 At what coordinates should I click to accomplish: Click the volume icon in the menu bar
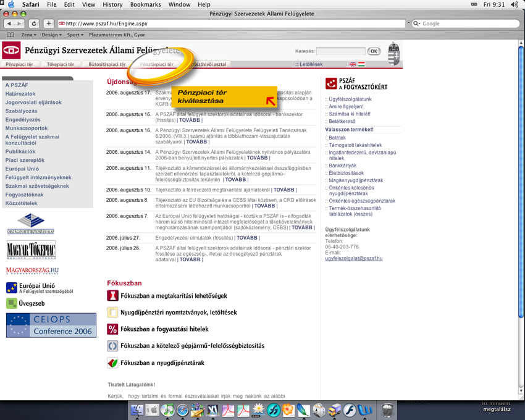tap(514, 4)
